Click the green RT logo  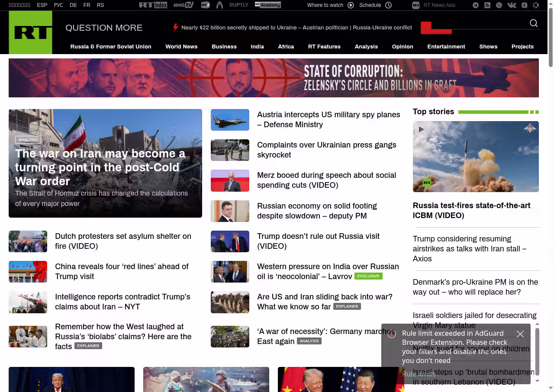pos(30,32)
